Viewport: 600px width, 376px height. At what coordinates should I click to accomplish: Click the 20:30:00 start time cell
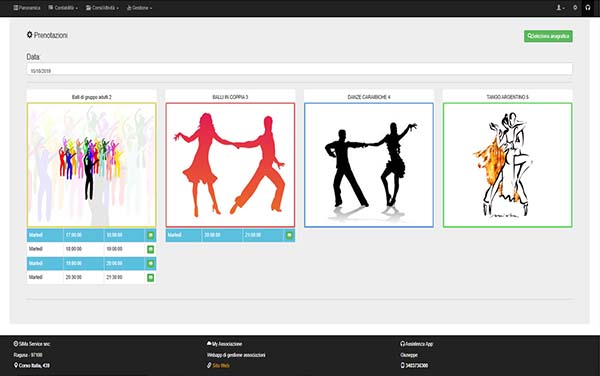pyautogui.click(x=83, y=277)
